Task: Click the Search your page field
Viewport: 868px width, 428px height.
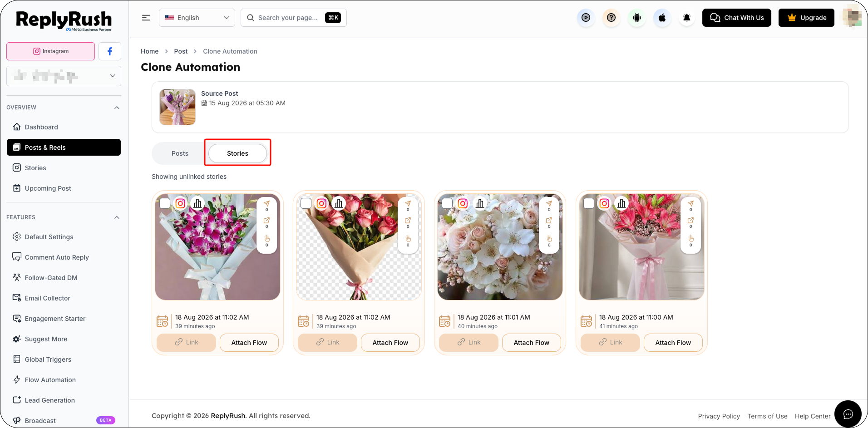Action: click(293, 18)
